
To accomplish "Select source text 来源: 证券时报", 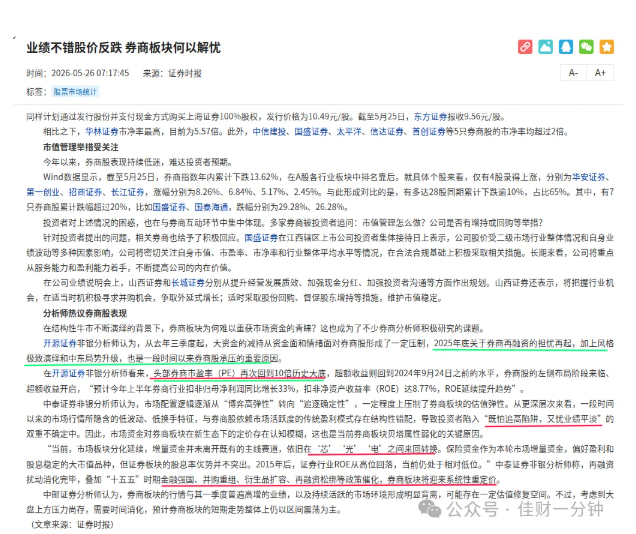I will (x=172, y=73).
